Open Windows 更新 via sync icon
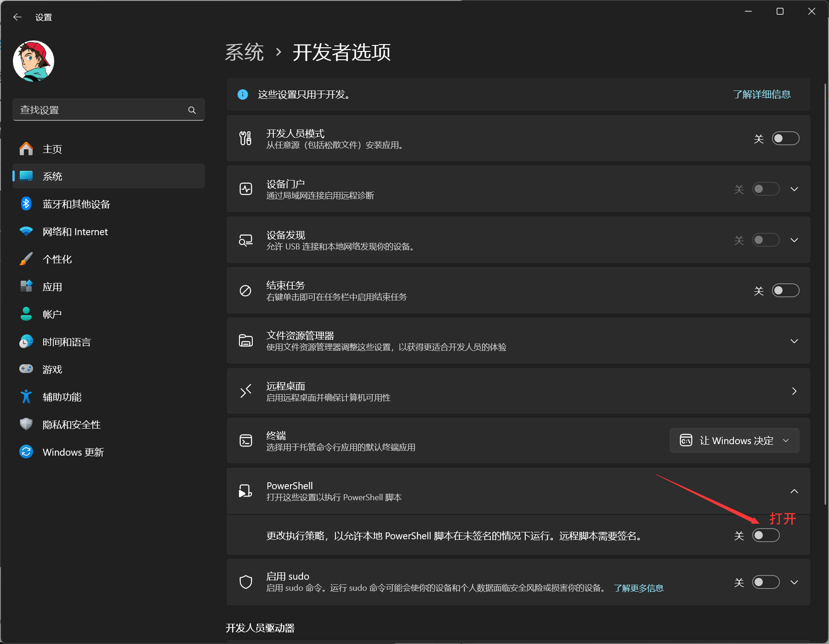The height and width of the screenshot is (644, 829). [26, 452]
